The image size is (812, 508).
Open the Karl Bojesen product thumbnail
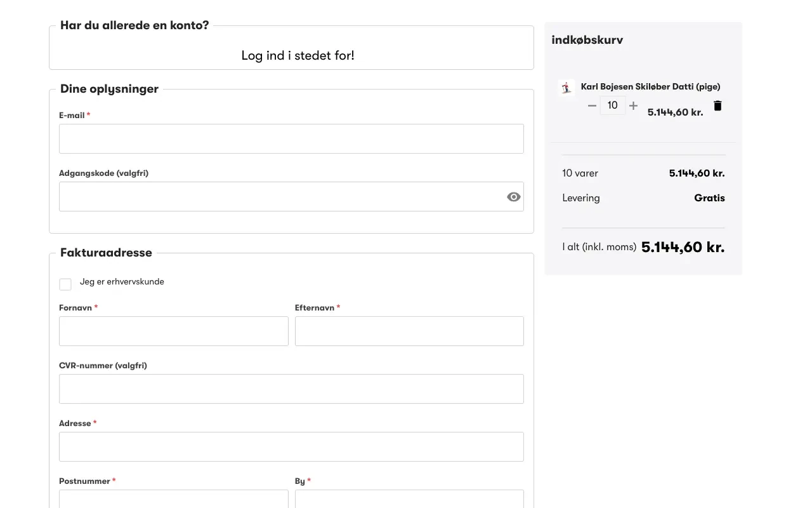566,88
